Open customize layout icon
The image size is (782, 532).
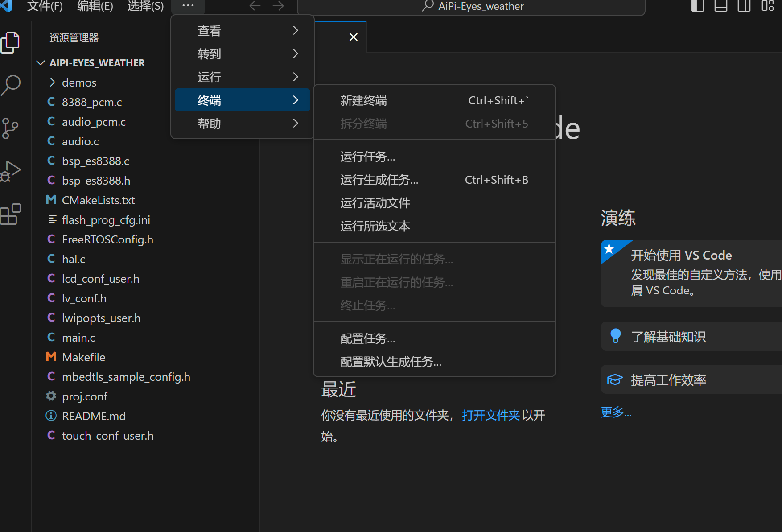(767, 6)
